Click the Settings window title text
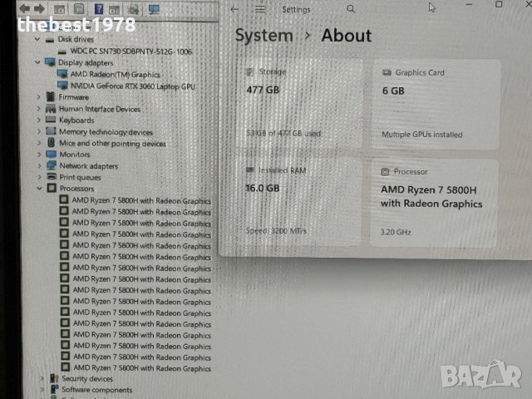This screenshot has height=399, width=532. click(296, 9)
